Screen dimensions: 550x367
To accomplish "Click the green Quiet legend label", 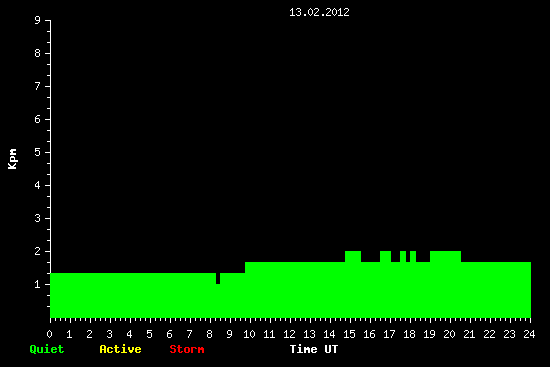I will (x=47, y=349).
